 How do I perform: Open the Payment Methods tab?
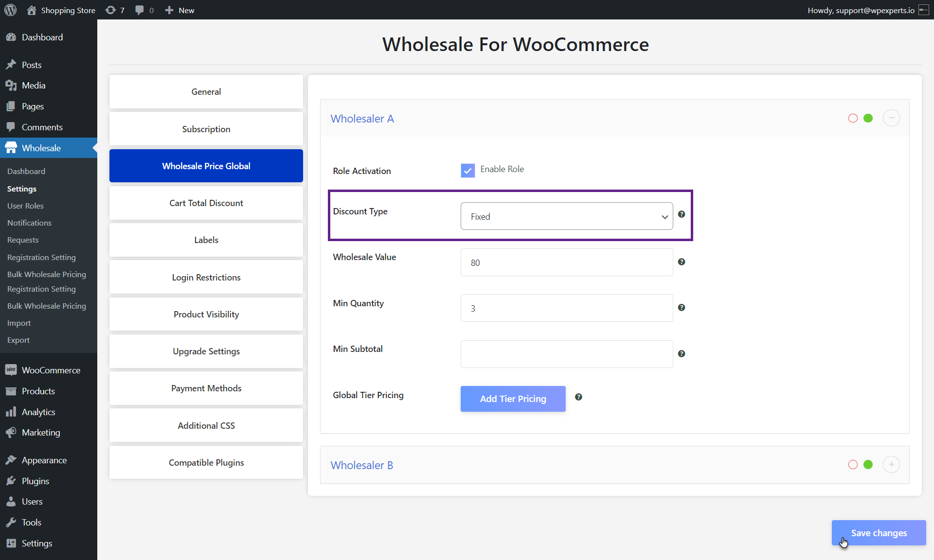[x=206, y=388]
